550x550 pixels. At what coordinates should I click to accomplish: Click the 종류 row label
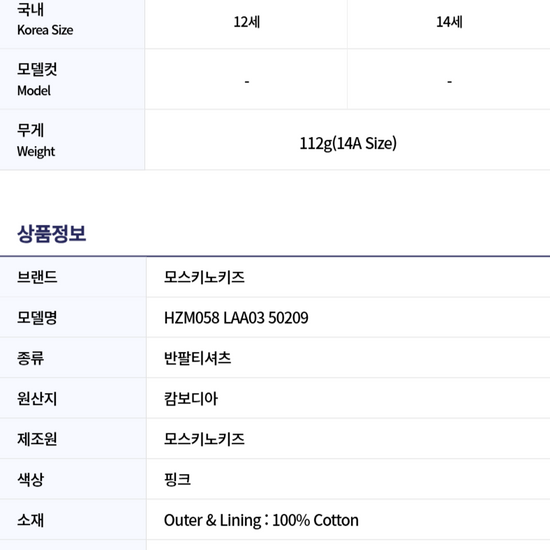pyautogui.click(x=31, y=358)
